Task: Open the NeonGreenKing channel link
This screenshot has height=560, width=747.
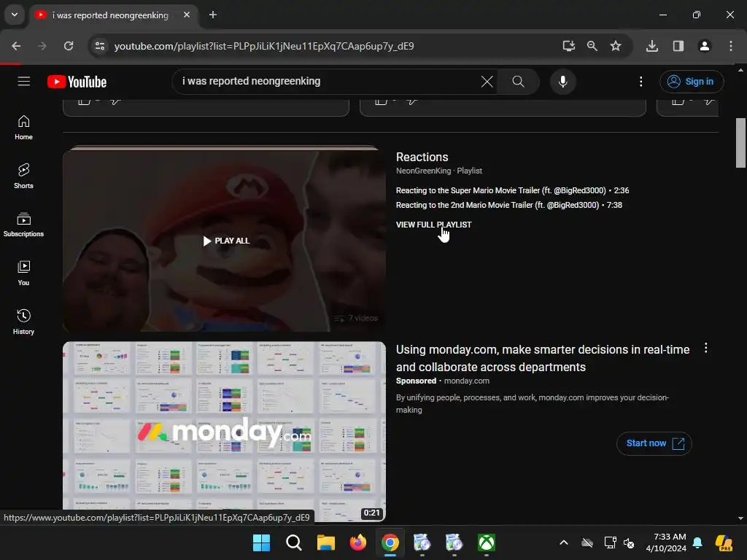Action: (423, 171)
